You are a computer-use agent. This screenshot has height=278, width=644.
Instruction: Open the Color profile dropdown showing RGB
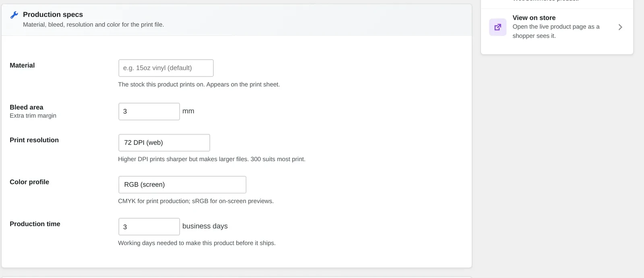pos(182,185)
